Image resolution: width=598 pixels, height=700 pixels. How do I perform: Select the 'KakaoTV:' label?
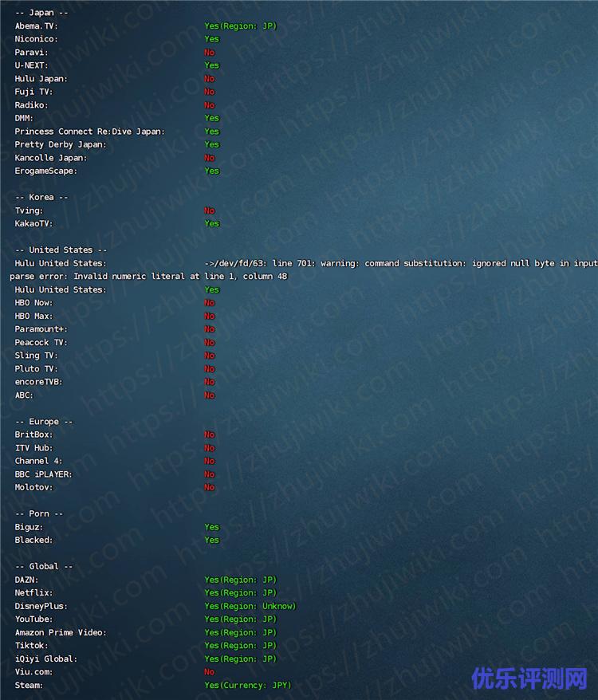tap(33, 223)
